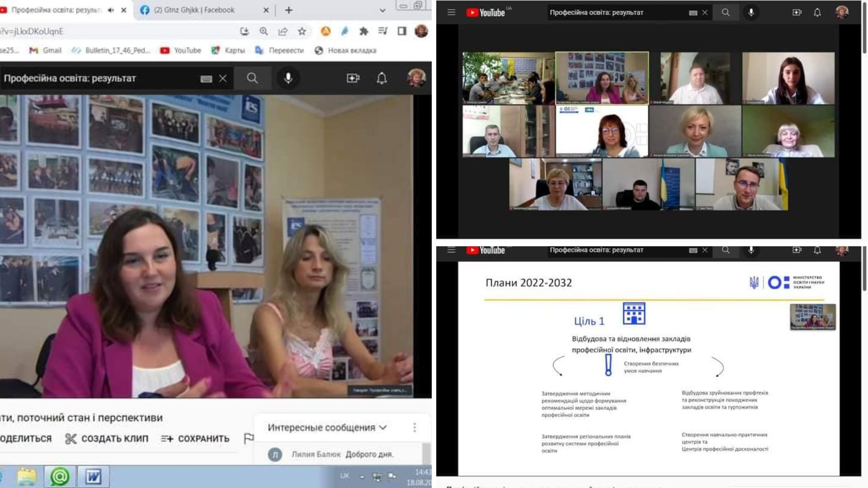Open the YouTube notifications bell
The height and width of the screenshot is (488, 868).
click(382, 78)
